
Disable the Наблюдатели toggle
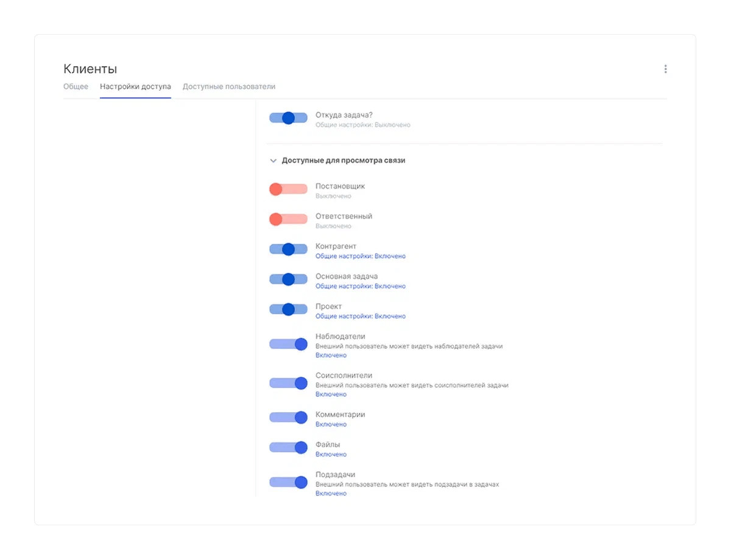click(288, 345)
